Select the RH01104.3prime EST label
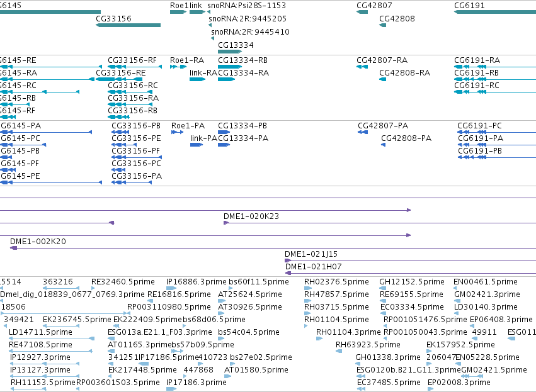The height and width of the screenshot is (392, 536). coord(348,333)
